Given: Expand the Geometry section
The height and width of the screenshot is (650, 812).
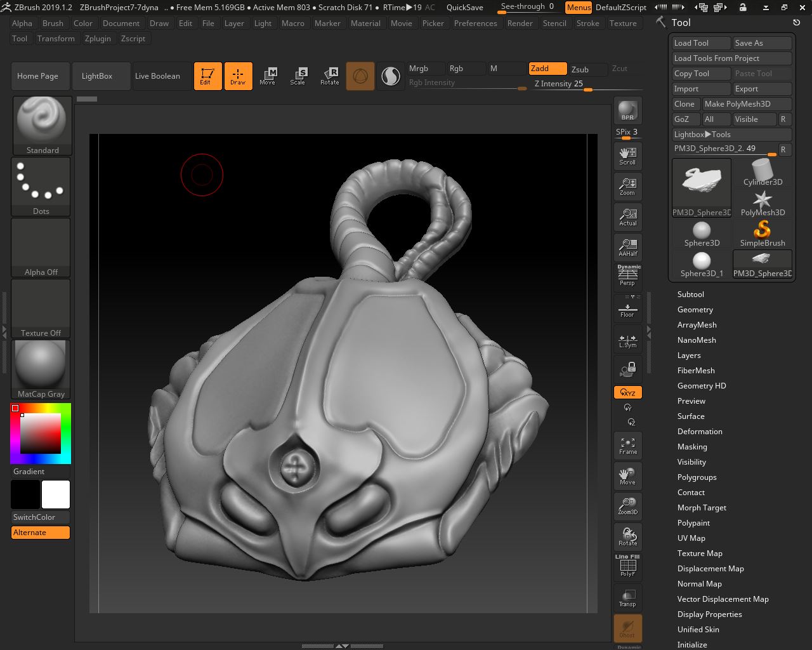Looking at the screenshot, I should click(x=695, y=310).
